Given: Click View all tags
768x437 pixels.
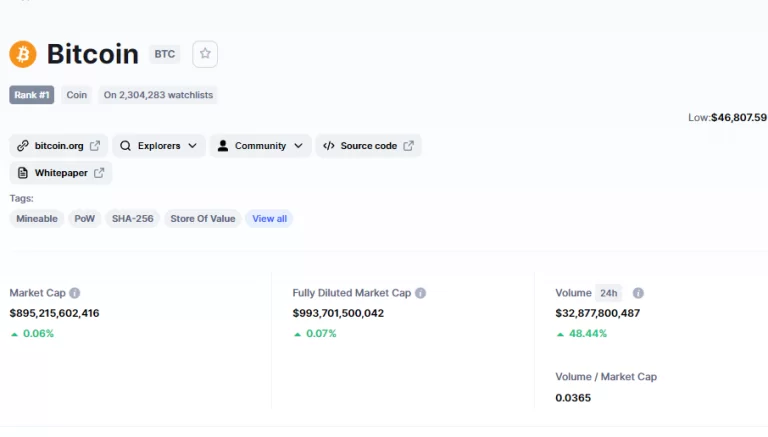Looking at the screenshot, I should [269, 219].
